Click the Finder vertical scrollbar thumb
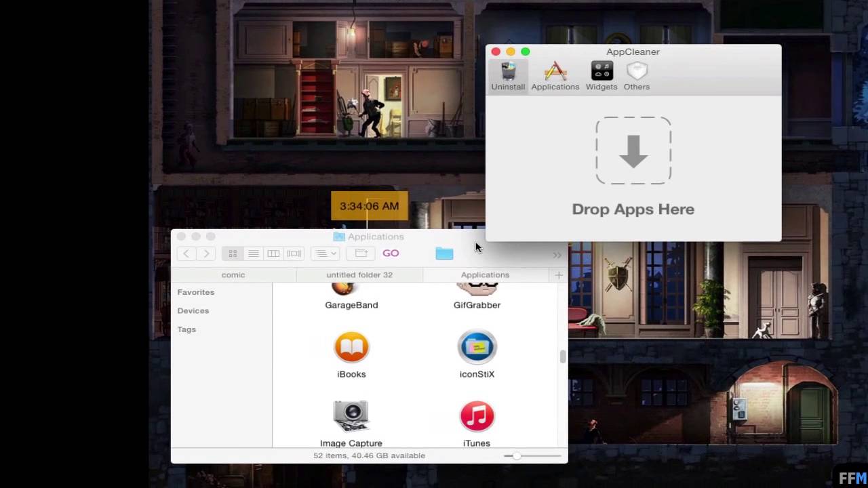The width and height of the screenshot is (868, 488). click(x=562, y=357)
